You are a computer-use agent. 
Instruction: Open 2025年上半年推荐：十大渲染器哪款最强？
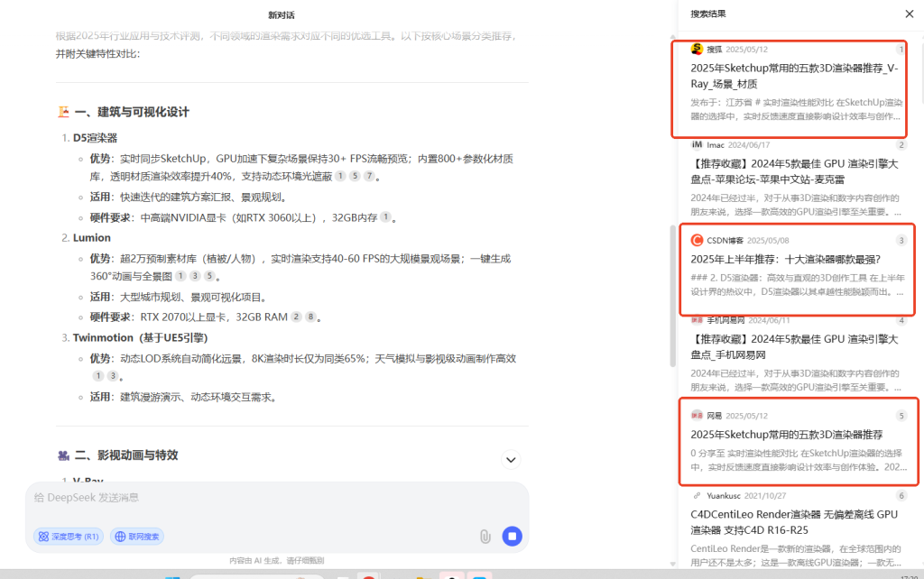tap(786, 259)
